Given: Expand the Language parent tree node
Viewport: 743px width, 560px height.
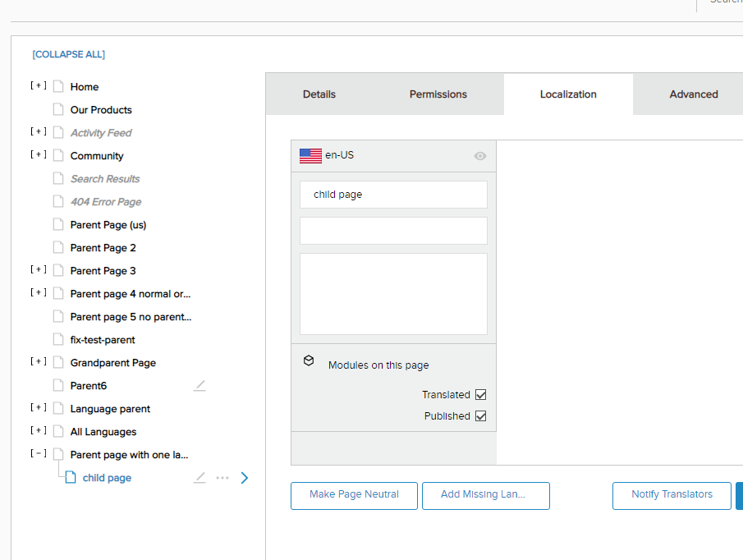Looking at the screenshot, I should pyautogui.click(x=38, y=408).
